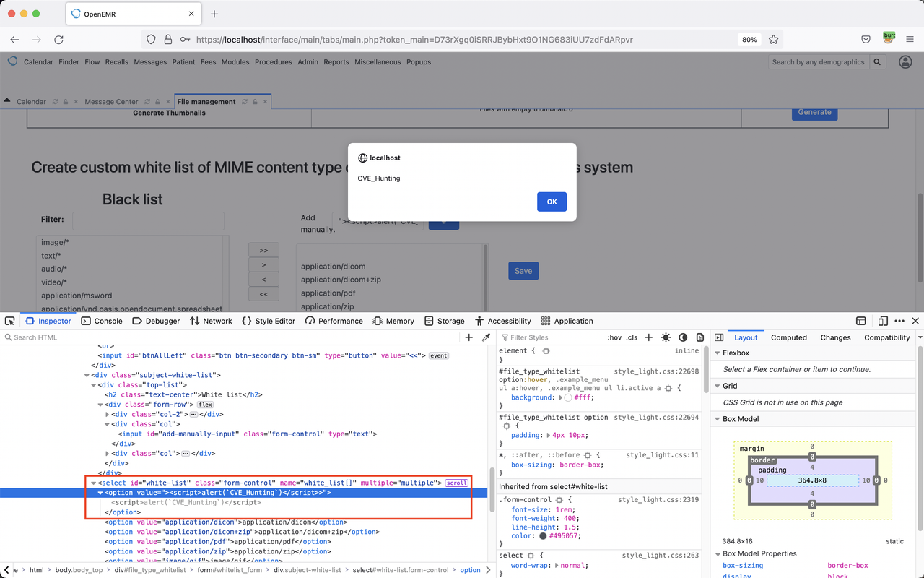Click the Black list Filter input field

(x=148, y=220)
